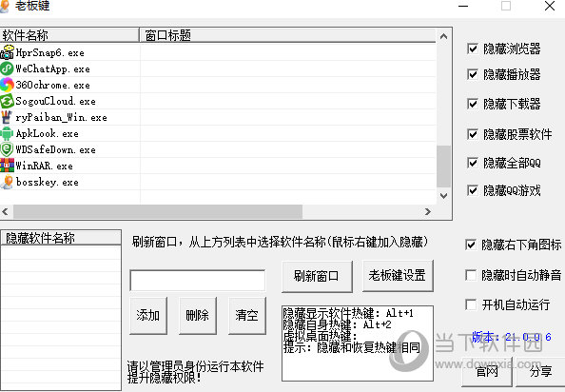Toggle 隐藏浏览器 checkbox
The width and height of the screenshot is (565, 392).
(x=473, y=49)
